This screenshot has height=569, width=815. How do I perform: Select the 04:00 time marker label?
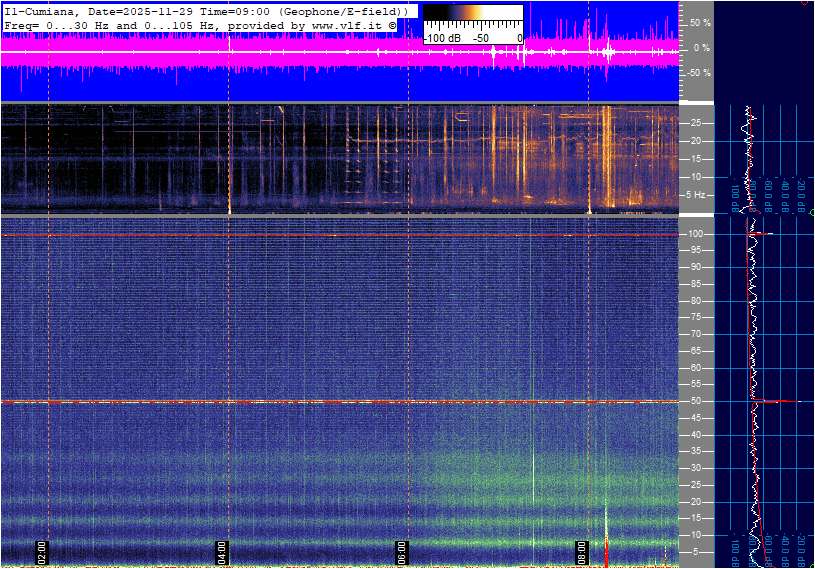tap(222, 551)
